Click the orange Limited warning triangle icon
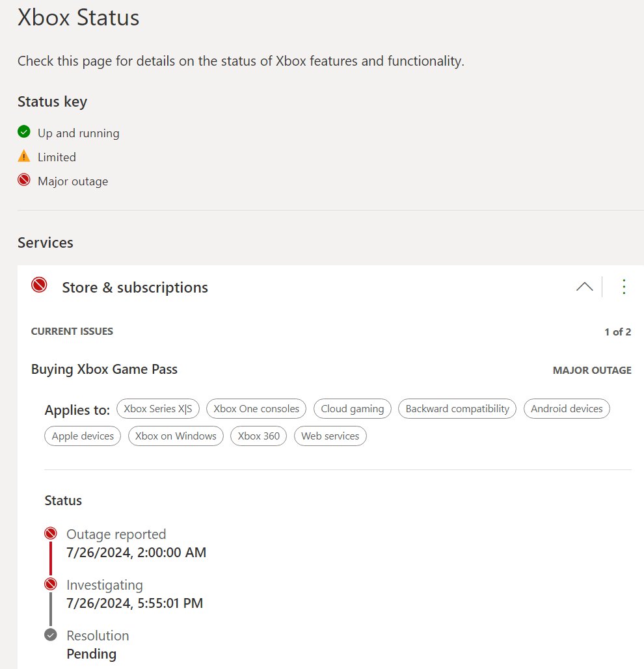Screen dimensions: 644x669 coord(24,156)
